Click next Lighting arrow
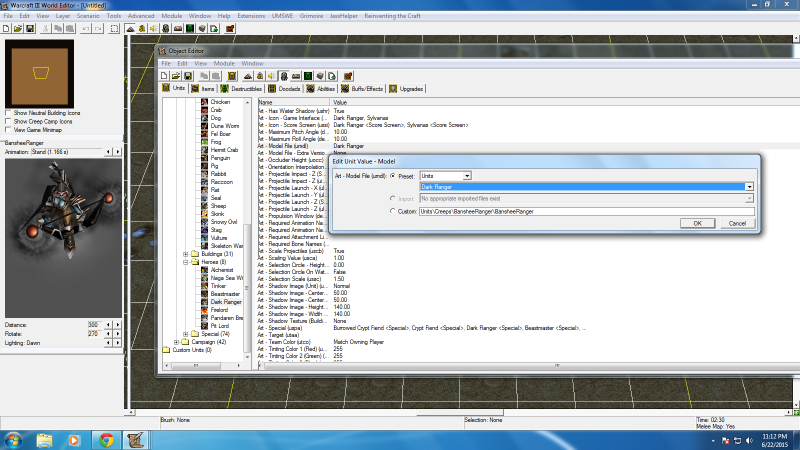 [x=118, y=343]
